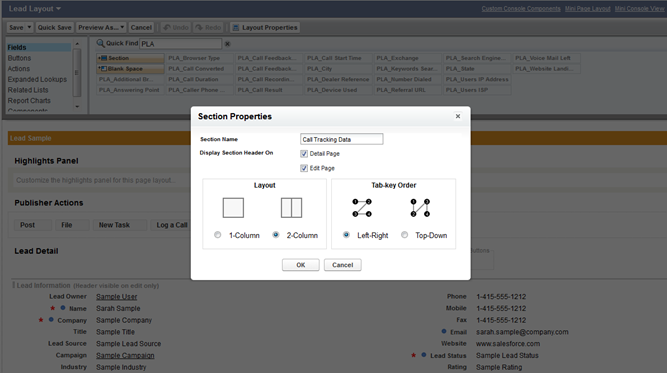This screenshot has width=667, height=373.
Task: Click the Layout Properties button
Action: click(265, 28)
